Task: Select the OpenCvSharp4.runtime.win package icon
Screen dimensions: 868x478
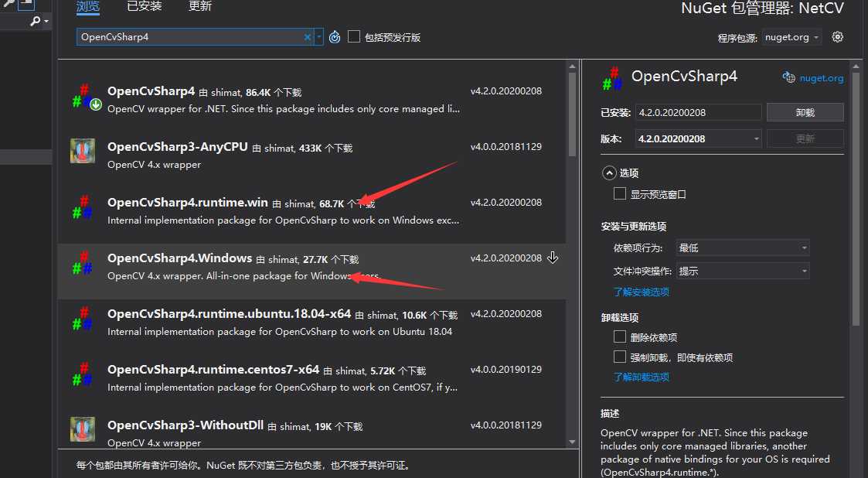Action: (83, 207)
